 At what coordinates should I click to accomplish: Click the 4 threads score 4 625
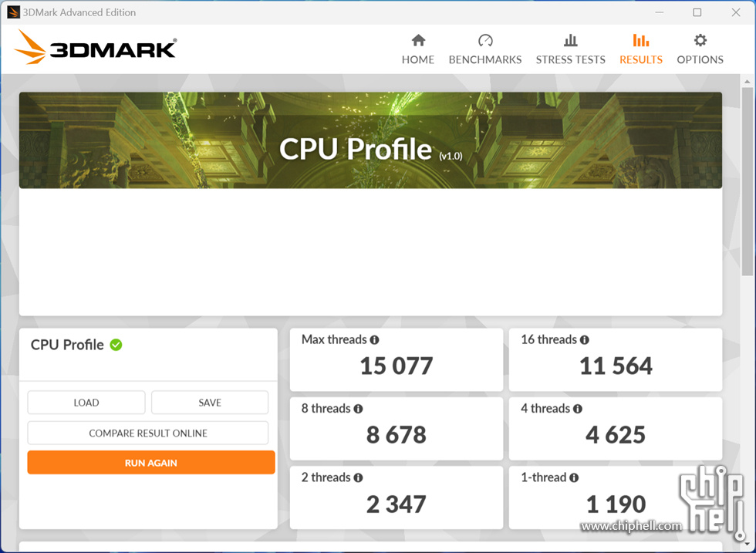click(616, 435)
